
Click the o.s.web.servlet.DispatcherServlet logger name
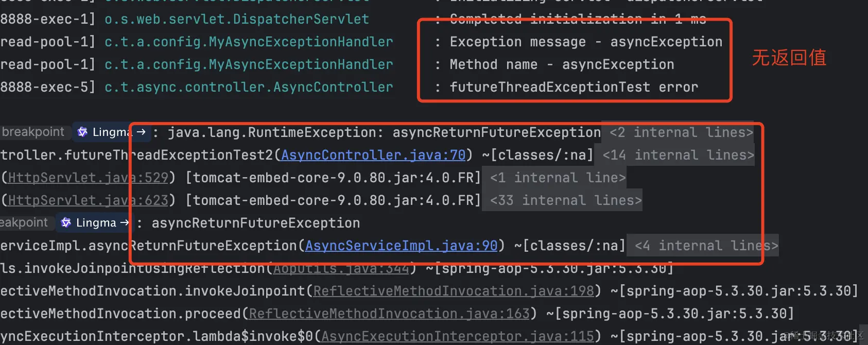[x=237, y=19]
